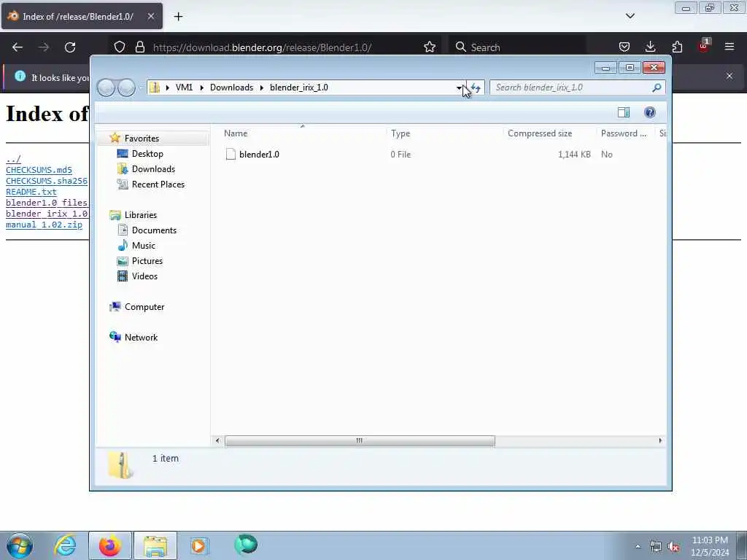Expand arrow before VM1 breadcrumb
This screenshot has height=560, width=747.
167,87
